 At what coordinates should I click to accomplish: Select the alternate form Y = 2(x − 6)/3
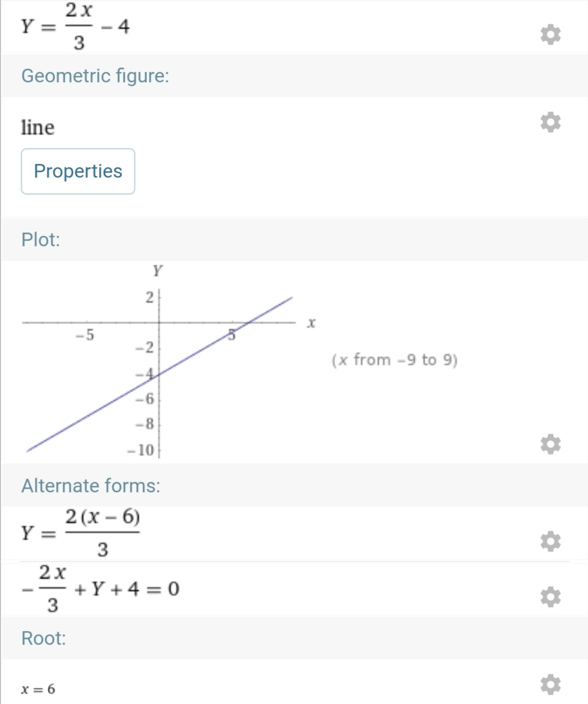(81, 532)
